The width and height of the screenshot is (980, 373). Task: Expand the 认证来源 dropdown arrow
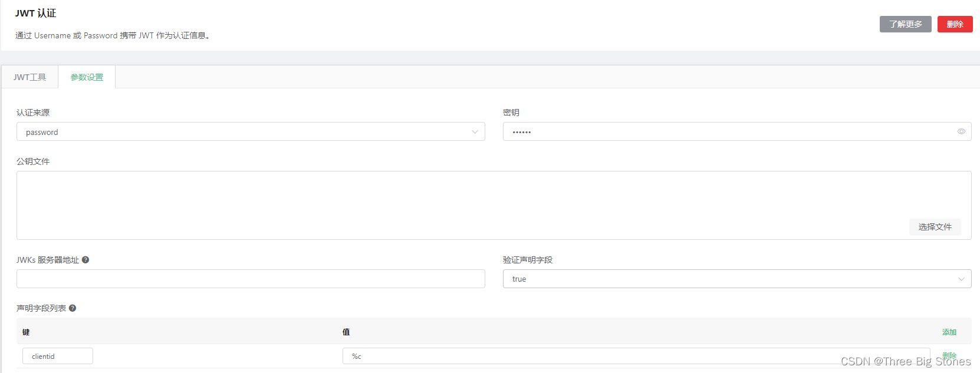[475, 132]
